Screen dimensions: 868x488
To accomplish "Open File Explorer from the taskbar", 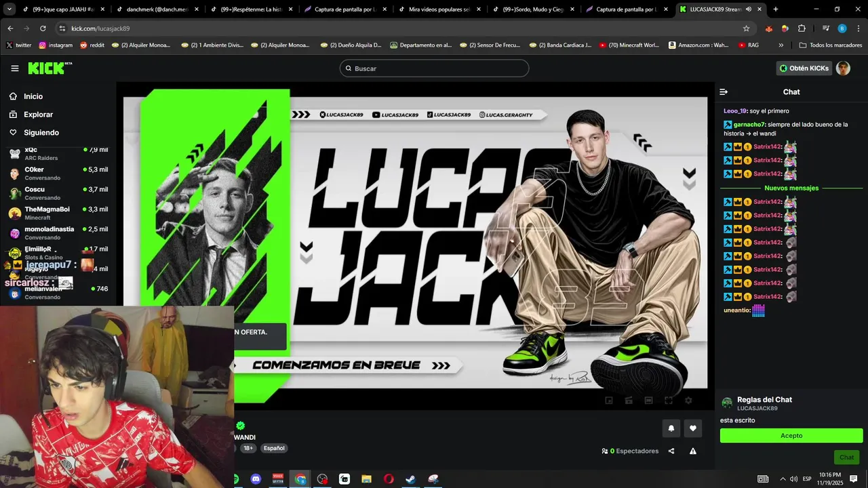I will (366, 479).
